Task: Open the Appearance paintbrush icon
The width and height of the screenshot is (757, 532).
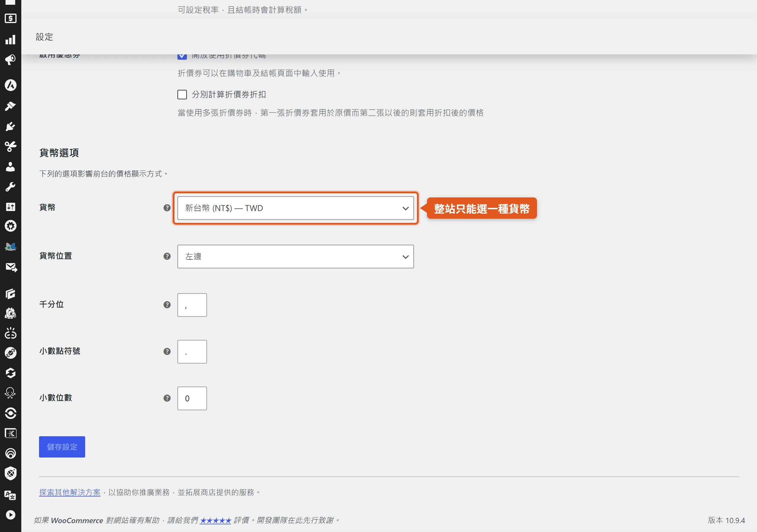Action: (x=11, y=106)
